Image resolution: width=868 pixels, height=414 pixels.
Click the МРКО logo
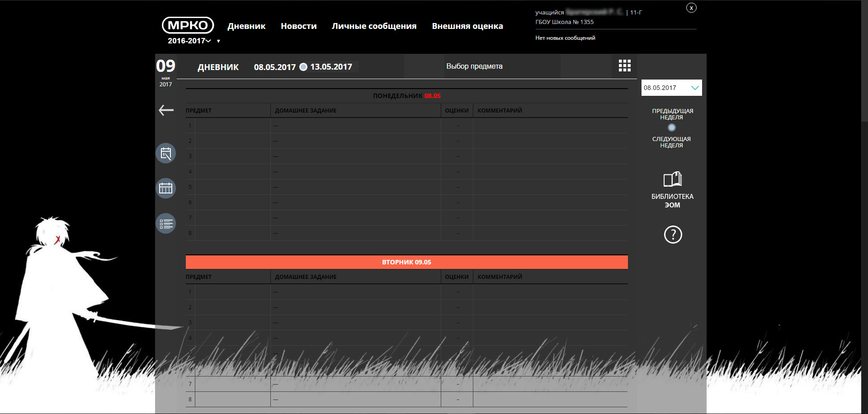click(x=188, y=25)
